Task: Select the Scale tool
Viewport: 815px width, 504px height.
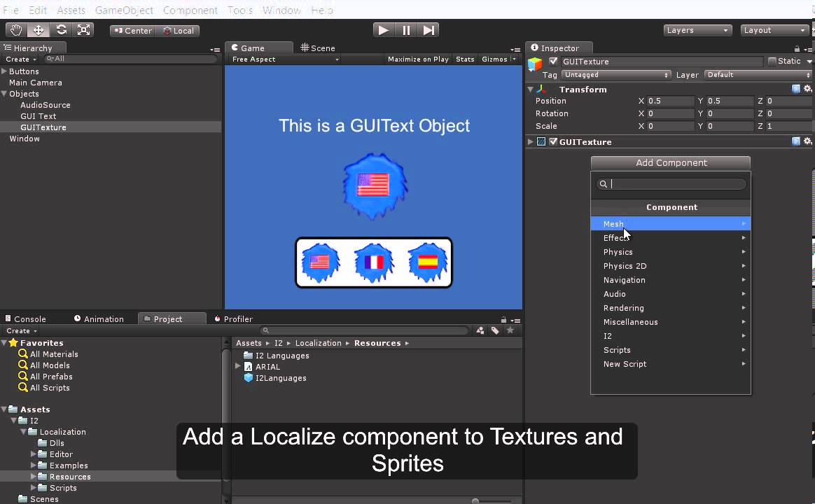Action: (x=84, y=30)
